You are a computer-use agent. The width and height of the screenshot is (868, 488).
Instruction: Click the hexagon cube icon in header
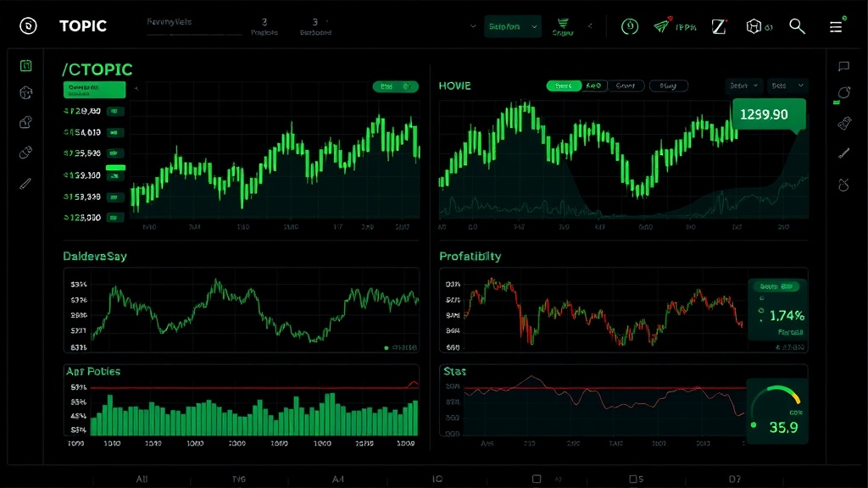[x=754, y=26]
